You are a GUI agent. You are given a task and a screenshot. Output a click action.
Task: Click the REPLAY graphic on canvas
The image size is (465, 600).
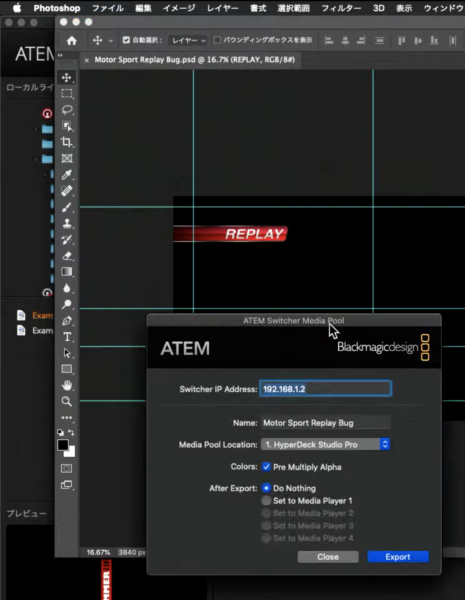[x=230, y=234]
